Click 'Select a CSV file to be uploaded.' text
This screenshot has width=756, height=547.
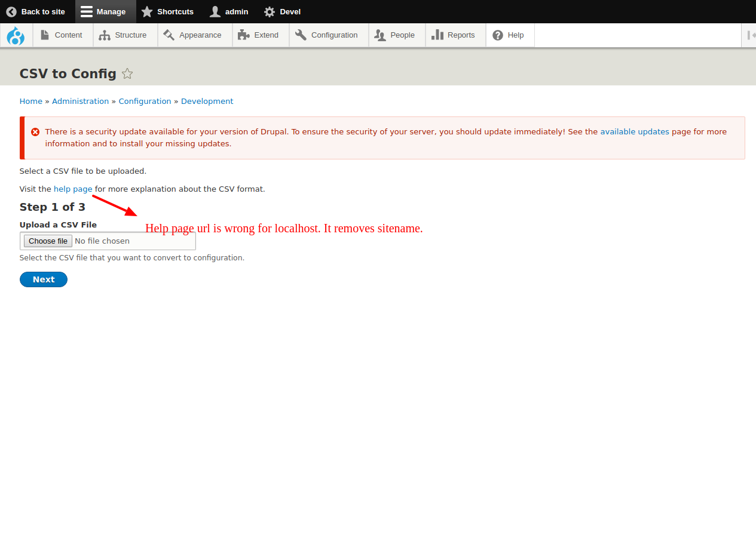[83, 171]
